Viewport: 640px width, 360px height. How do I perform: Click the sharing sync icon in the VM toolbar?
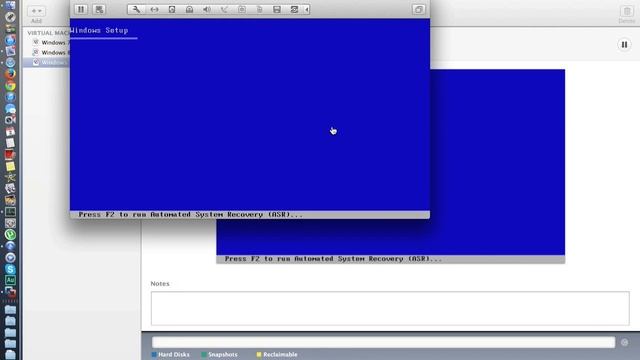tap(294, 9)
